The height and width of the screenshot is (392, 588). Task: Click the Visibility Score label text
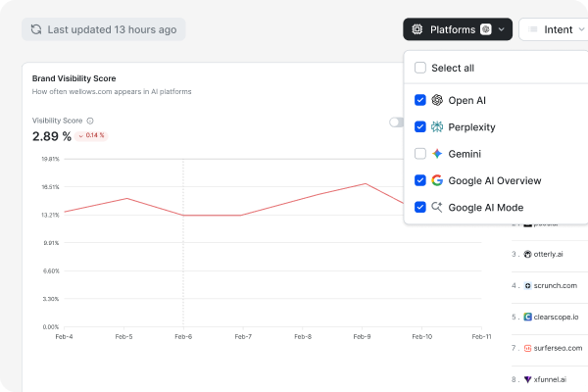pyautogui.click(x=58, y=121)
